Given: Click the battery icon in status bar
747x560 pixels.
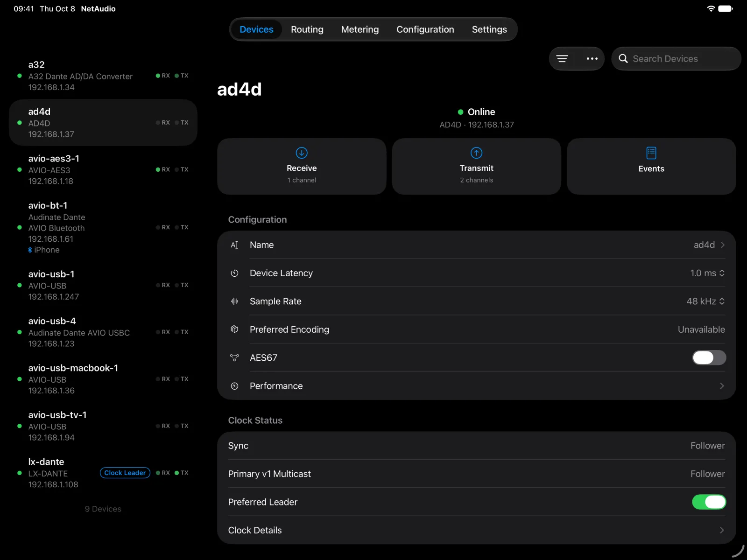Looking at the screenshot, I should tap(726, 8).
